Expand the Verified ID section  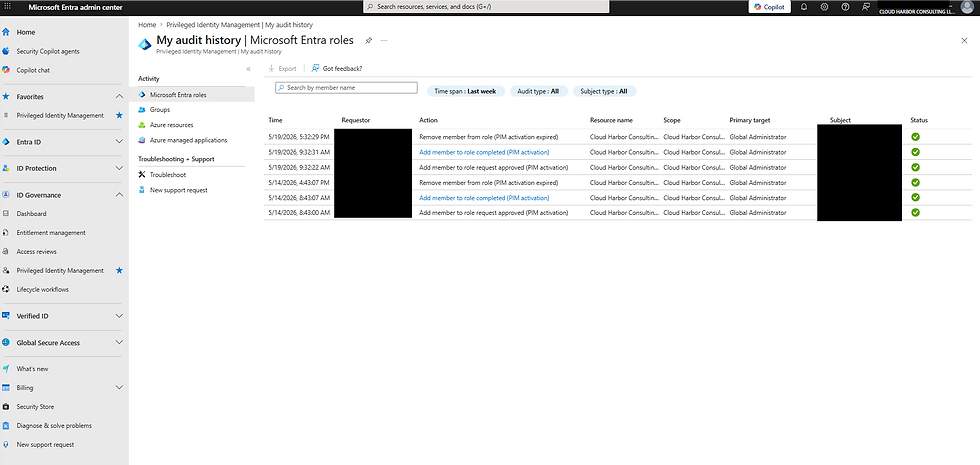tap(119, 316)
